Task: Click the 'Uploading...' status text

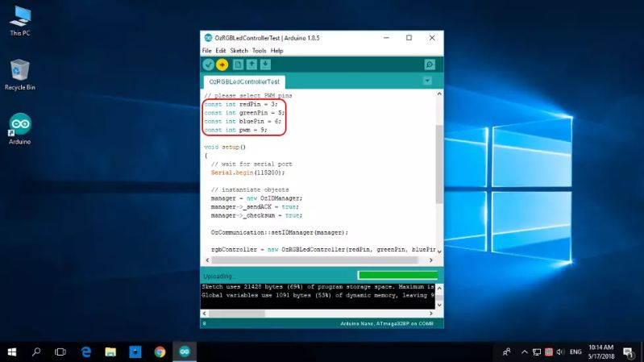Action: click(x=219, y=276)
